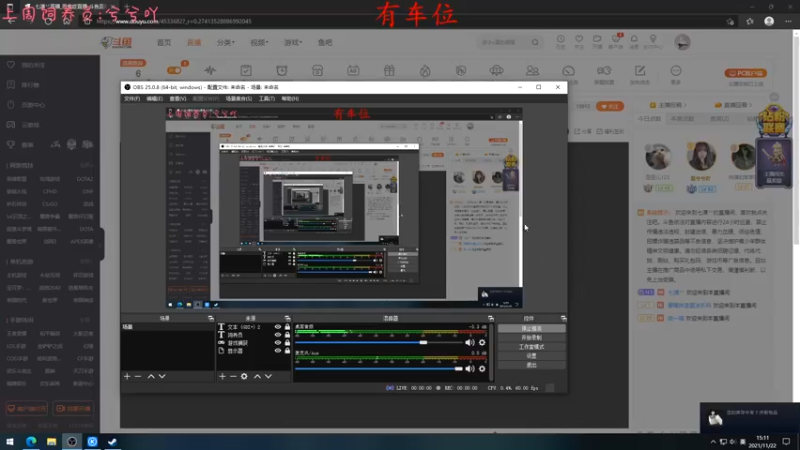Open the 麦克风/Aux gear settings in the mixer
Screen dimensions: 800x450
pyautogui.click(x=482, y=368)
